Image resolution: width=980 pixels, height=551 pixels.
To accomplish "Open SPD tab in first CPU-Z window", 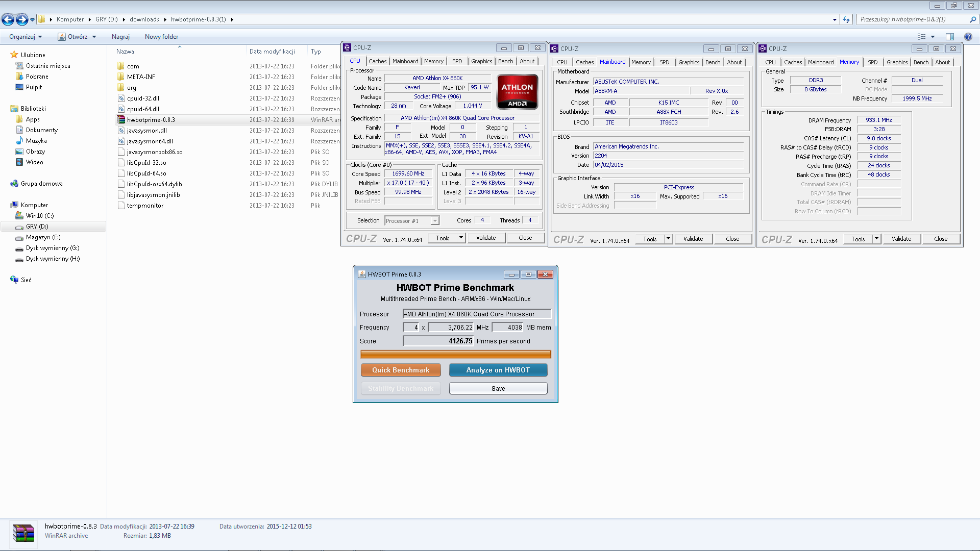I will click(x=457, y=61).
